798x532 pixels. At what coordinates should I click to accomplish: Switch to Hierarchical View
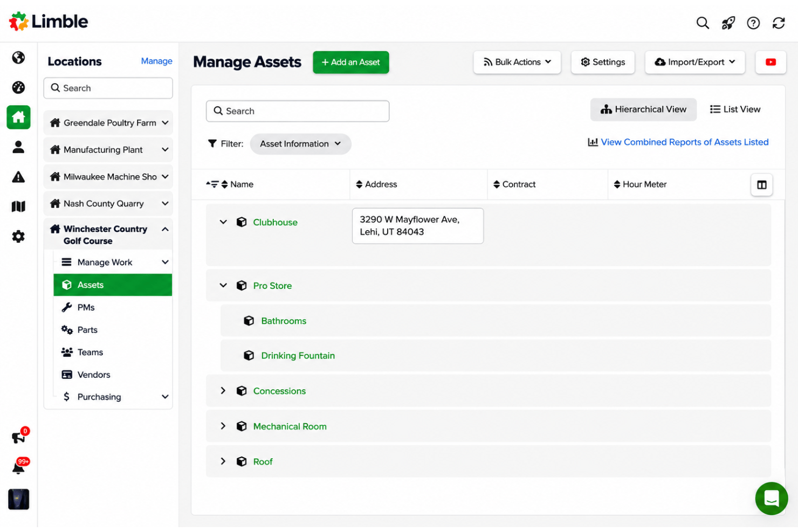(643, 109)
